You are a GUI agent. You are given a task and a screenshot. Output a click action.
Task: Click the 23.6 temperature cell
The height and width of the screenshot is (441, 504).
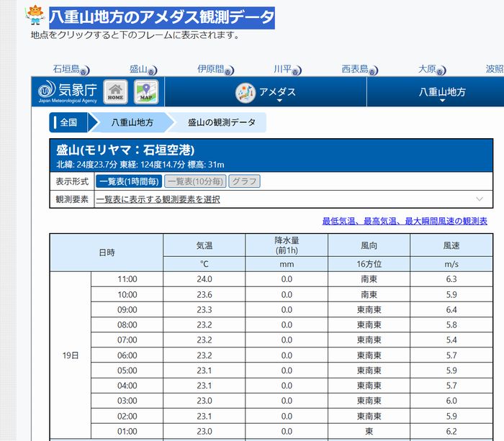[x=204, y=294]
